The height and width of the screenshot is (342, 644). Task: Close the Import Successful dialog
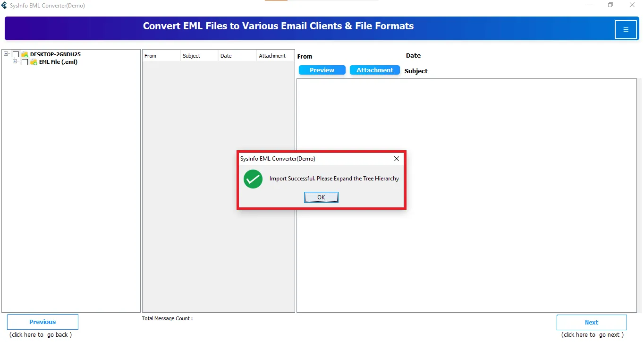coord(397,159)
